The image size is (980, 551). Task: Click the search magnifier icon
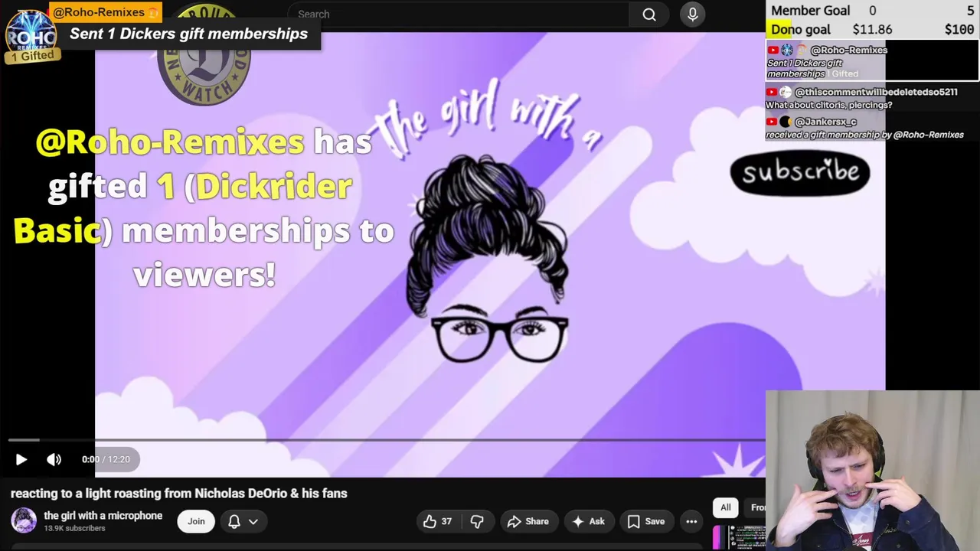click(x=649, y=14)
